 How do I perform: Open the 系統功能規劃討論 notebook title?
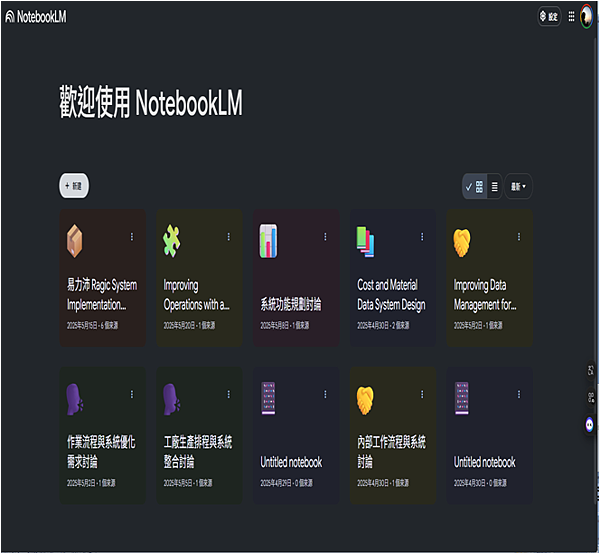291,305
